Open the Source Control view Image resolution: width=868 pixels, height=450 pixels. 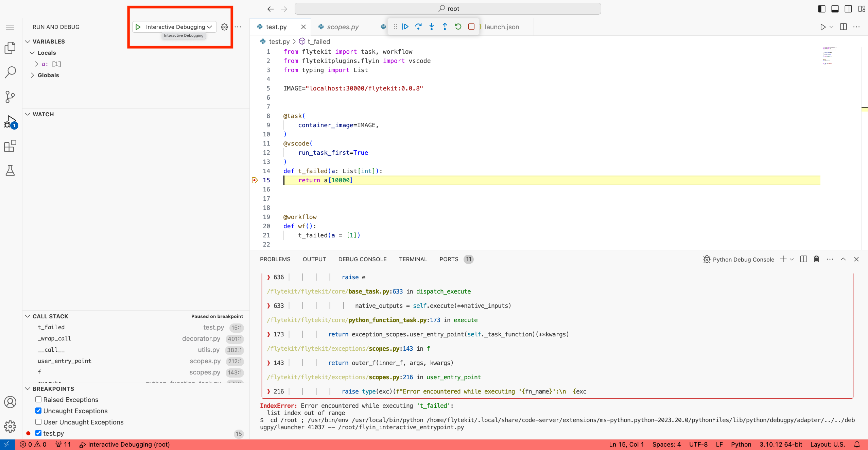tap(10, 97)
